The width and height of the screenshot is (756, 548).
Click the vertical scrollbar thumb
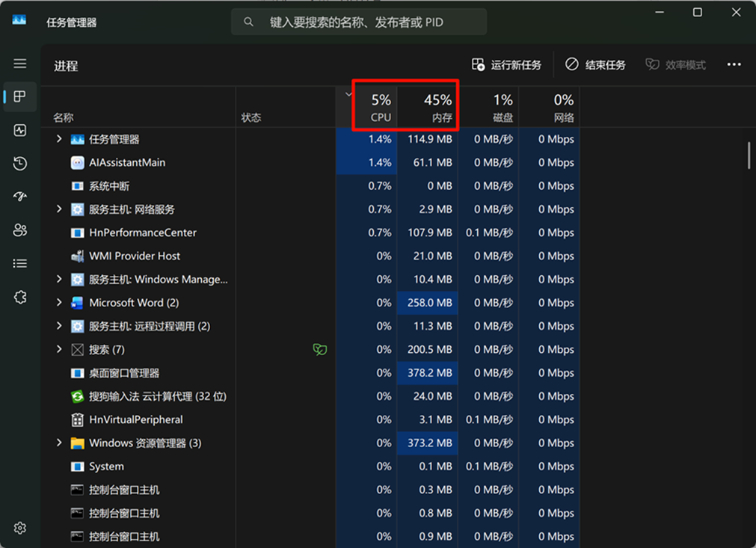pyautogui.click(x=749, y=156)
